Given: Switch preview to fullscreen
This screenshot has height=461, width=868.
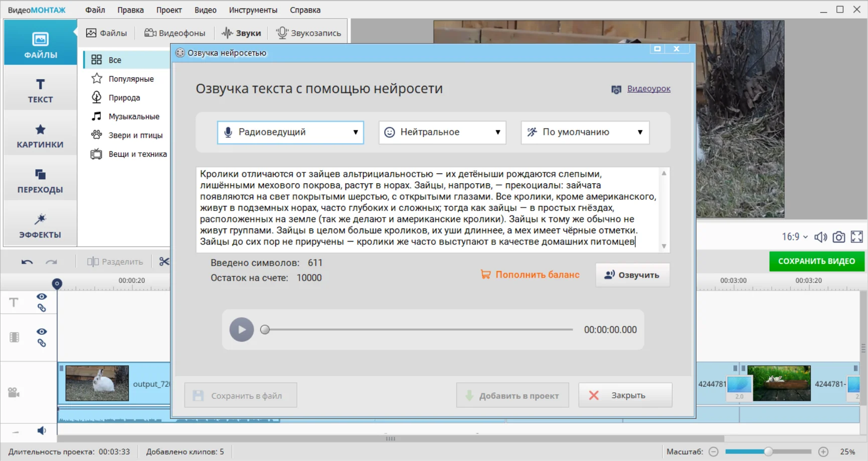Looking at the screenshot, I should click(x=857, y=237).
